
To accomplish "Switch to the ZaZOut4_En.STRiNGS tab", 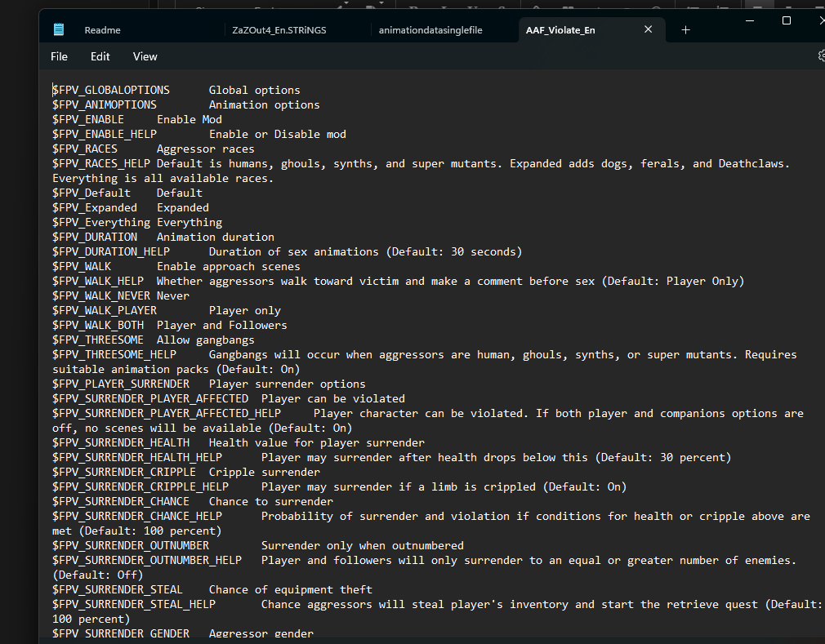I will pyautogui.click(x=279, y=30).
